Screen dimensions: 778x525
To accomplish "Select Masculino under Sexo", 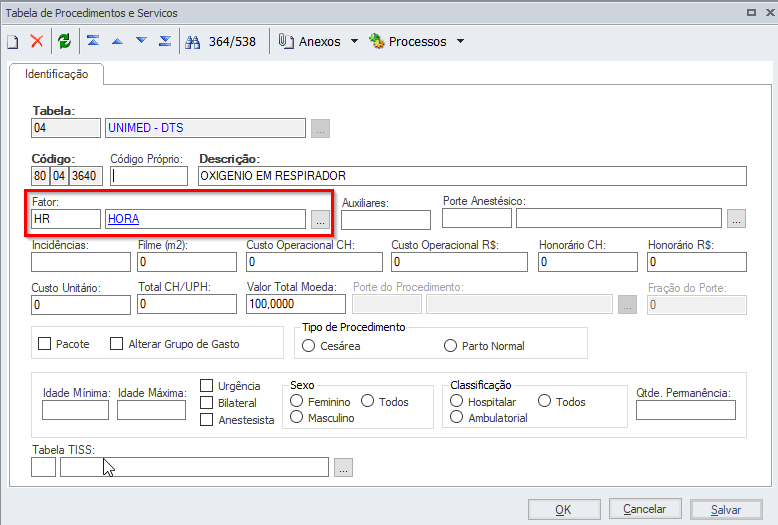I will point(296,417).
